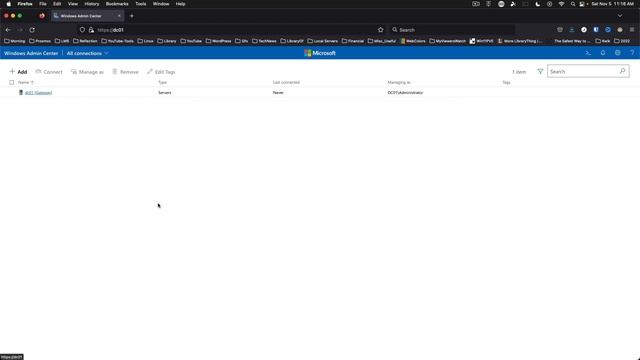Click the Add connection button
The width and height of the screenshot is (640, 360).
coord(18,72)
